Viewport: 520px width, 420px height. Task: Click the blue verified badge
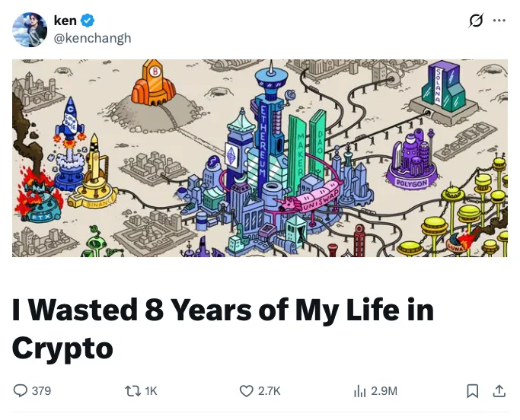point(88,21)
